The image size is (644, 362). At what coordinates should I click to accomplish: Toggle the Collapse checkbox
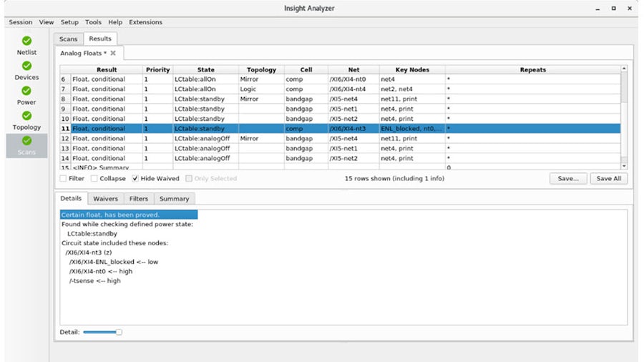(x=93, y=178)
